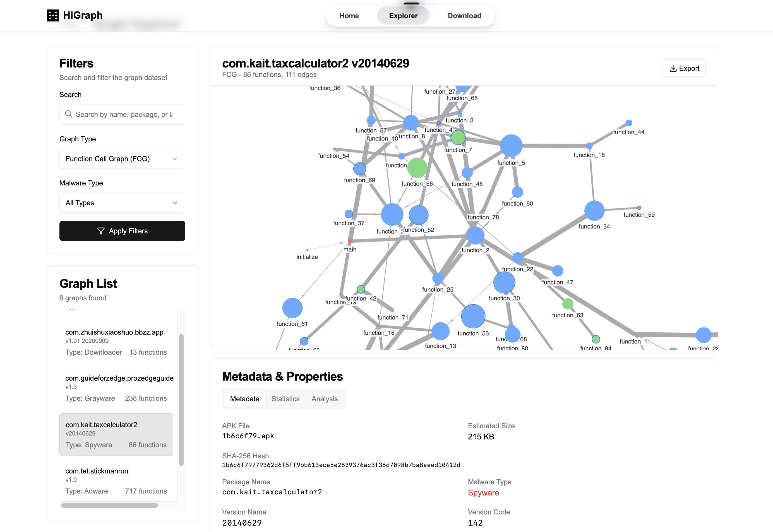Click the HiGraph logo icon
Viewport: 773px width, 532px height.
pos(53,15)
